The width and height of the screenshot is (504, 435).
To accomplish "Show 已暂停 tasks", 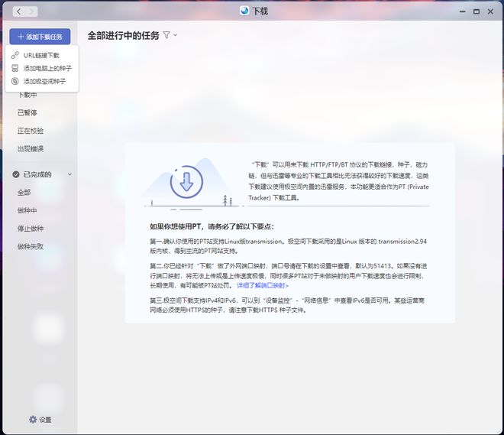I will pos(27,112).
